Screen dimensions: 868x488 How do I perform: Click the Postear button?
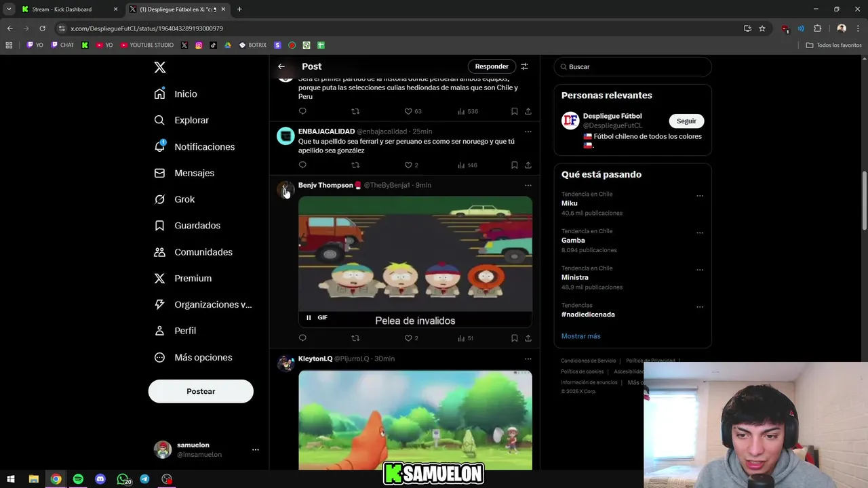(201, 391)
